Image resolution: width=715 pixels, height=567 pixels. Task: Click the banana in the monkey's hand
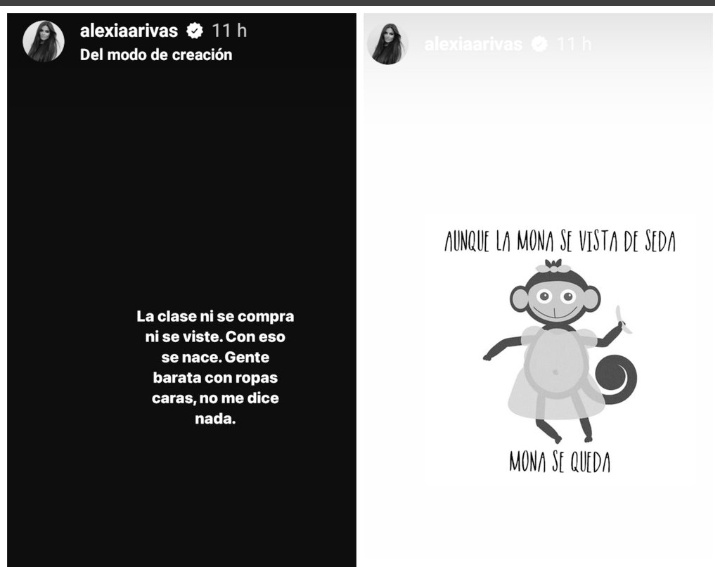622,320
